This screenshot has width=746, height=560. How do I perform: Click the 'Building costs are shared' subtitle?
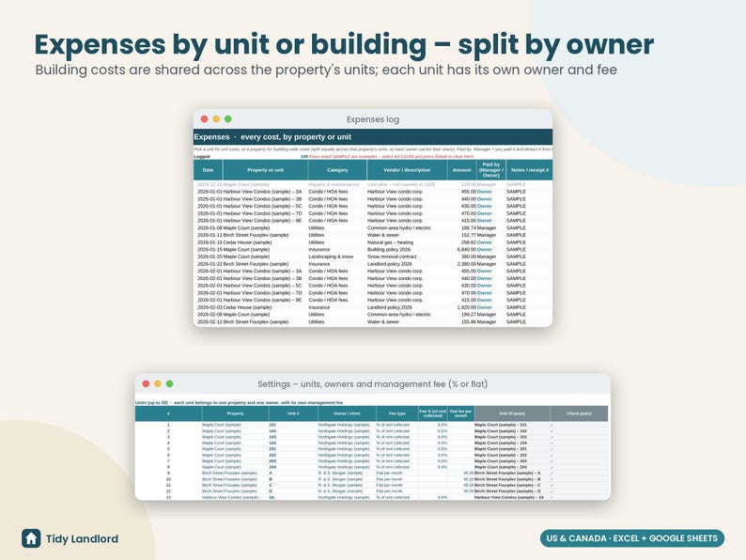pos(326,70)
